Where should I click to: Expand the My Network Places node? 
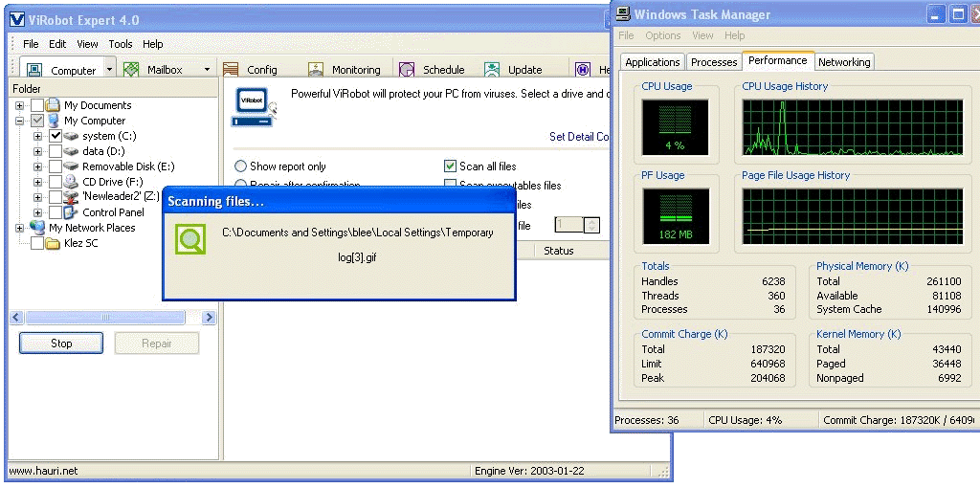pyautogui.click(x=20, y=228)
